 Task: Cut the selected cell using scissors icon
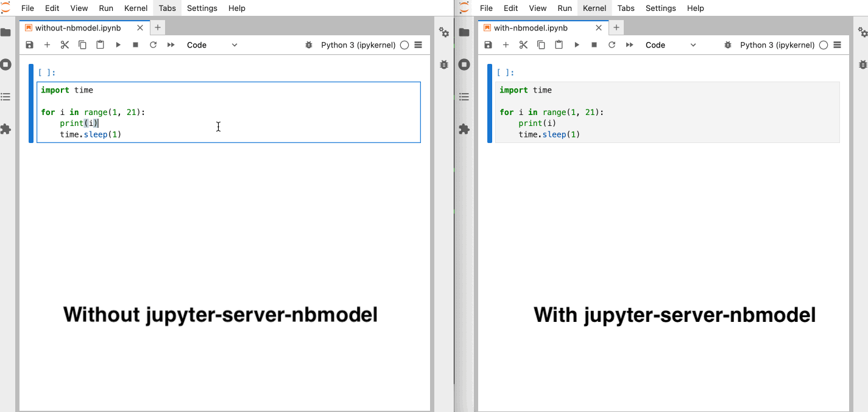point(65,44)
